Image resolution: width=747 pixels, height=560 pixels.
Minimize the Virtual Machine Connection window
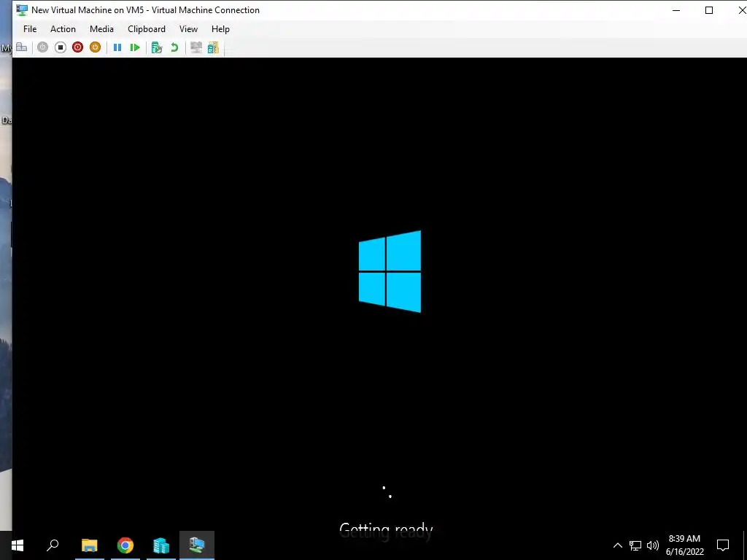[676, 10]
